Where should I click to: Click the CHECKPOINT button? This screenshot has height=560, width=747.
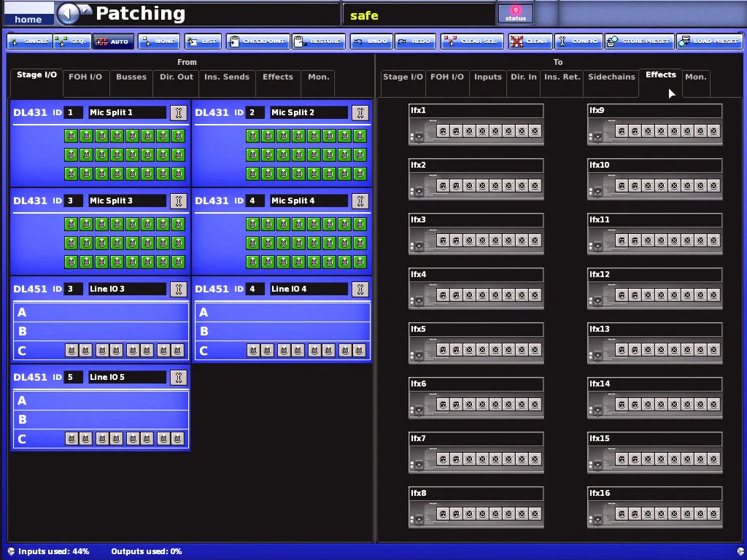[258, 42]
